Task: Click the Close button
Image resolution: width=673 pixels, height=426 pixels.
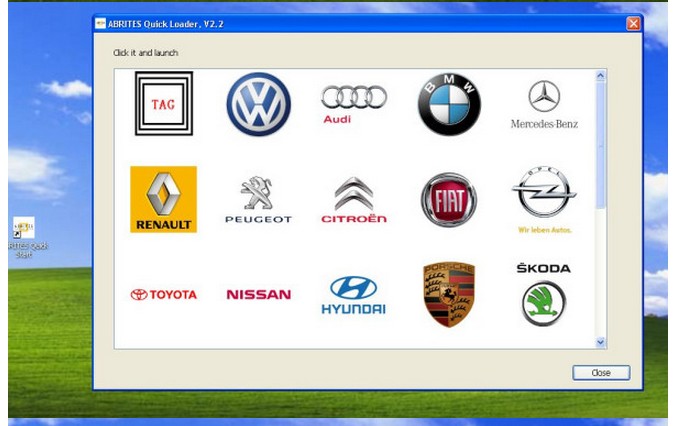Action: [601, 373]
